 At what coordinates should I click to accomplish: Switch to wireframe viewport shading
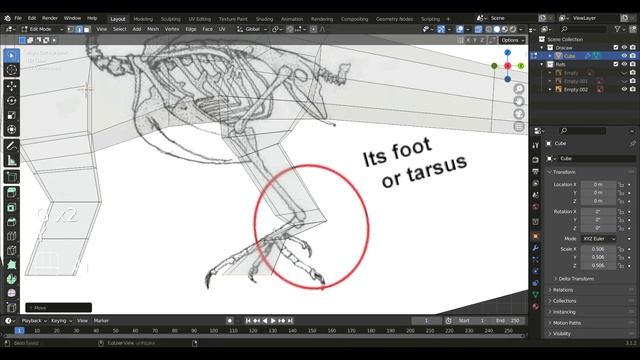pyautogui.click(x=489, y=29)
